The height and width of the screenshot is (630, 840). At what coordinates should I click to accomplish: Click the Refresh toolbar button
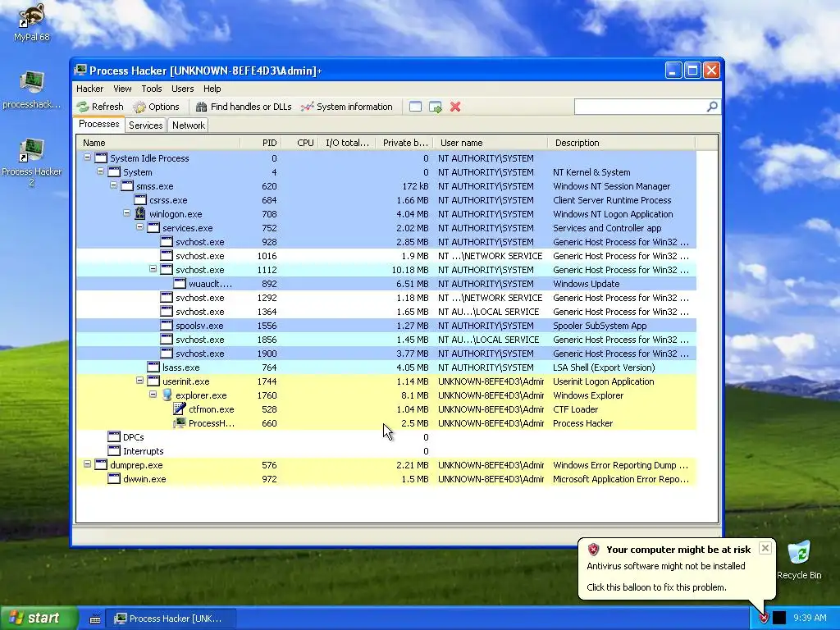[100, 107]
